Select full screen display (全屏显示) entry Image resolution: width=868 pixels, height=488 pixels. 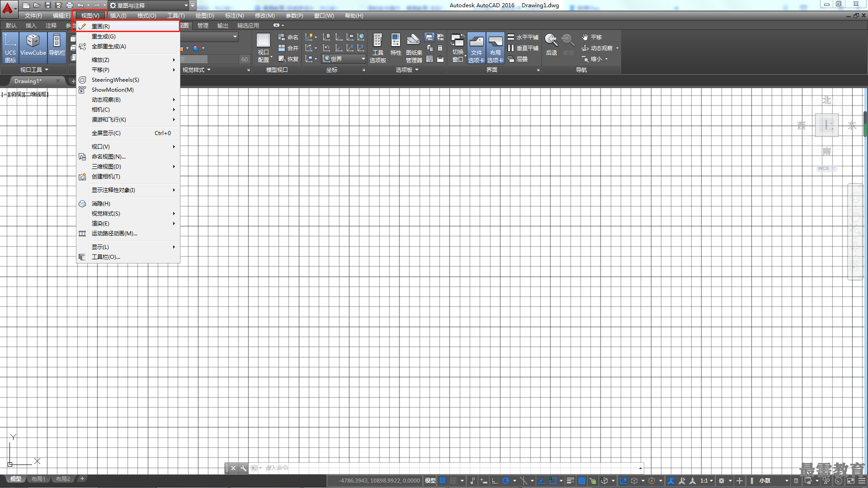coord(128,133)
